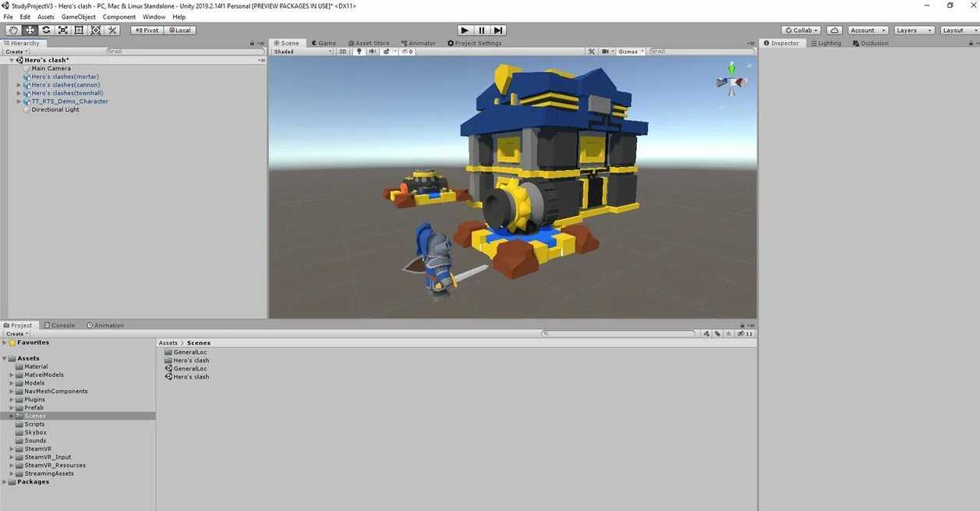The width and height of the screenshot is (980, 511).
Task: Click the GeneralLoc scene asset icon
Action: (168, 368)
